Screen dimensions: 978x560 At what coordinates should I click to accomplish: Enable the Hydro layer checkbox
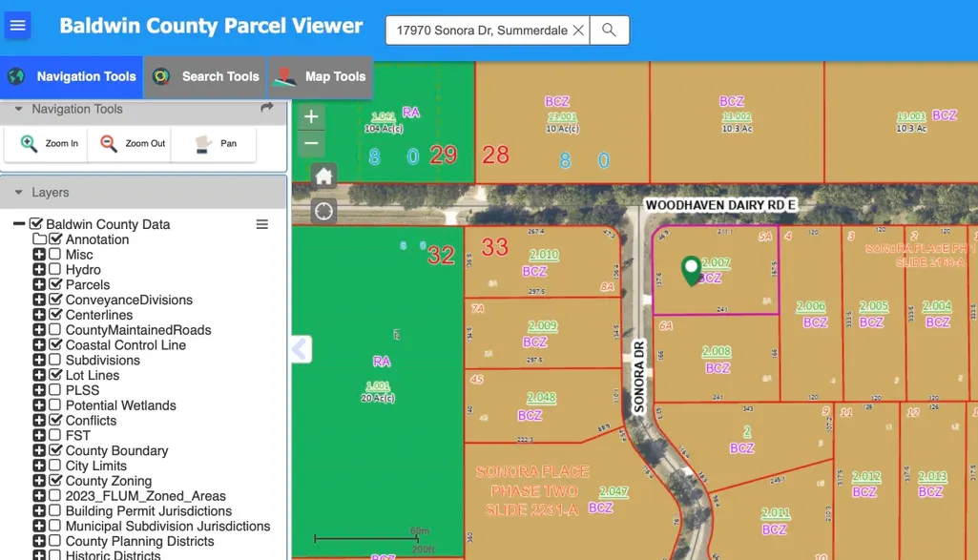pos(55,269)
